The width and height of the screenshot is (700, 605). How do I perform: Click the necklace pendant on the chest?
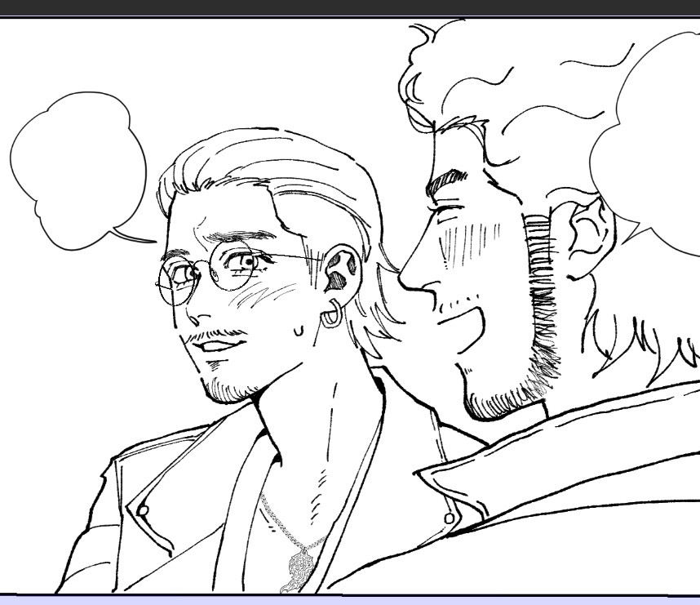pos(300,566)
